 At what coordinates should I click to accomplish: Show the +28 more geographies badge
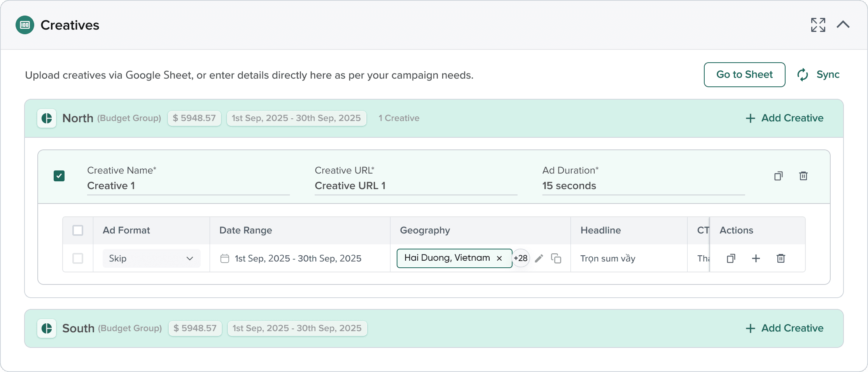521,258
